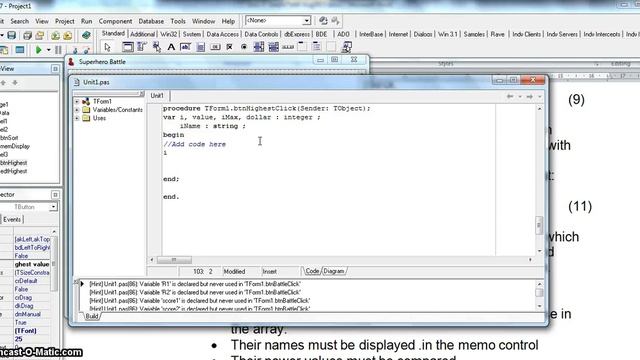The height and width of the screenshot is (360, 640).
Task: Switch to dbExpress palette tab
Action: coord(297,34)
